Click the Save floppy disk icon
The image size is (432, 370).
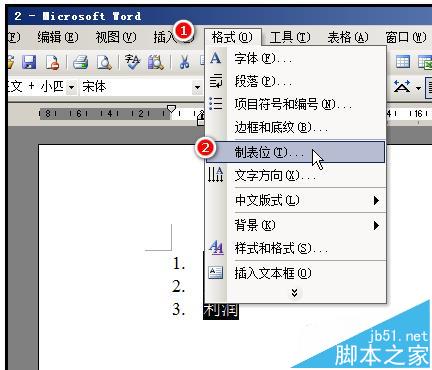coord(29,62)
